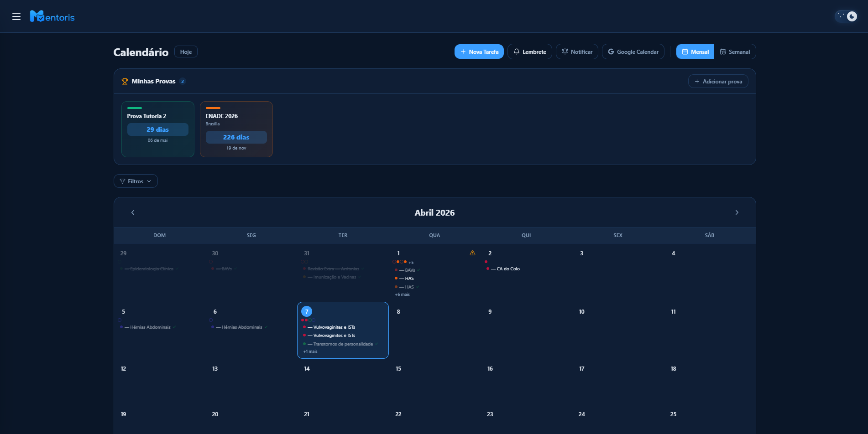Create a Nova Tarefa
The height and width of the screenshot is (434, 868).
click(479, 52)
